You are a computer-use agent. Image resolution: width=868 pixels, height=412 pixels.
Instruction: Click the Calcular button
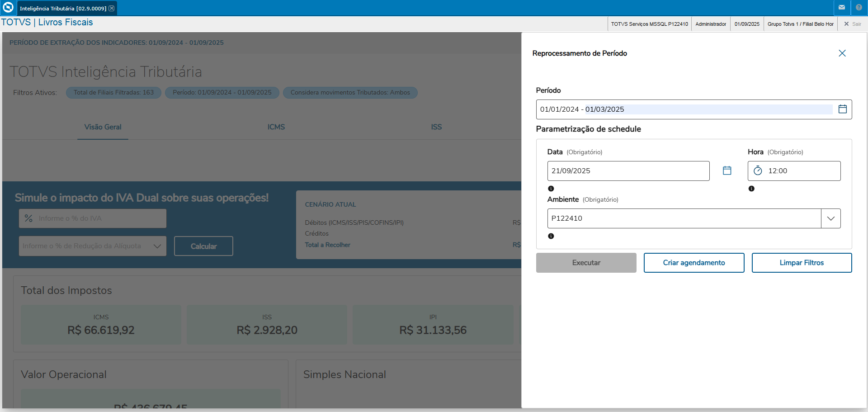click(x=204, y=246)
